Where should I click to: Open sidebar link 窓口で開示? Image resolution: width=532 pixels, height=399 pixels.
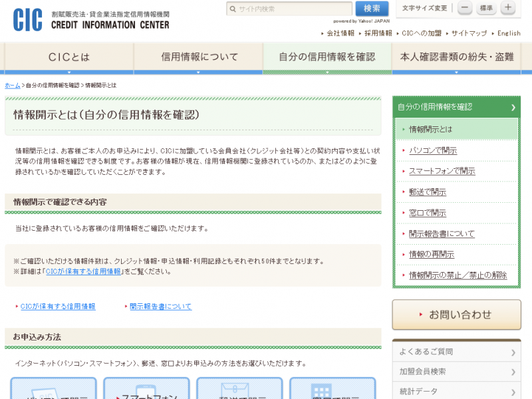click(428, 213)
